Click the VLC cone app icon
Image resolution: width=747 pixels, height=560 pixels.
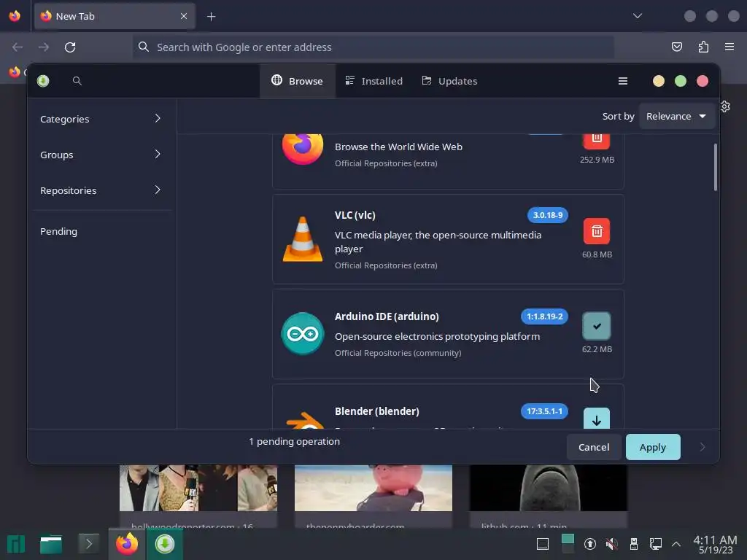click(x=303, y=239)
